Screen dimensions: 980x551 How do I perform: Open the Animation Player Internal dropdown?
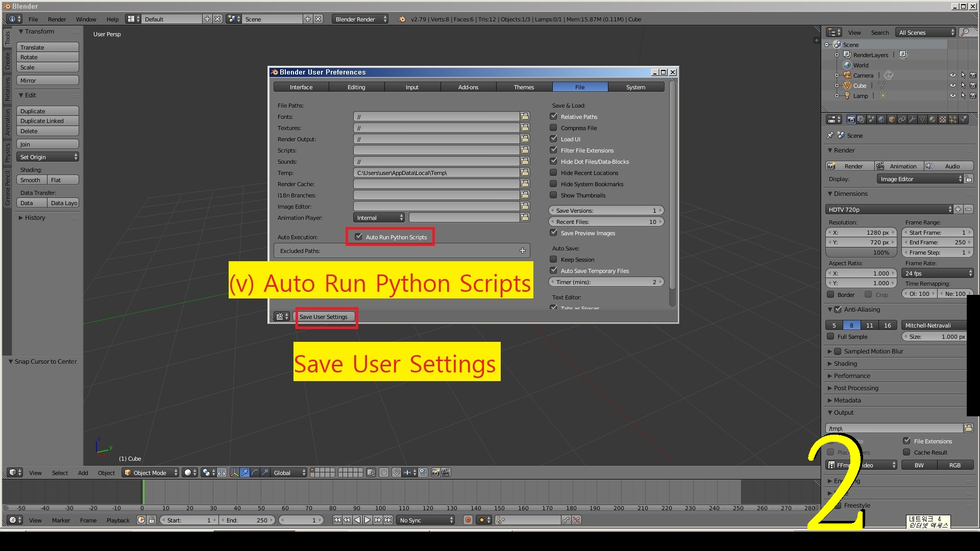(379, 217)
